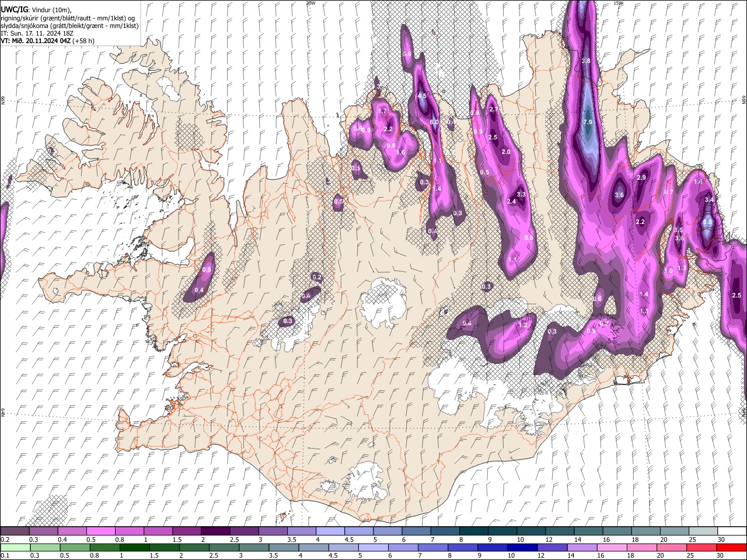Select dark purple snow swatch between 2 and 2.5

pos(215,531)
